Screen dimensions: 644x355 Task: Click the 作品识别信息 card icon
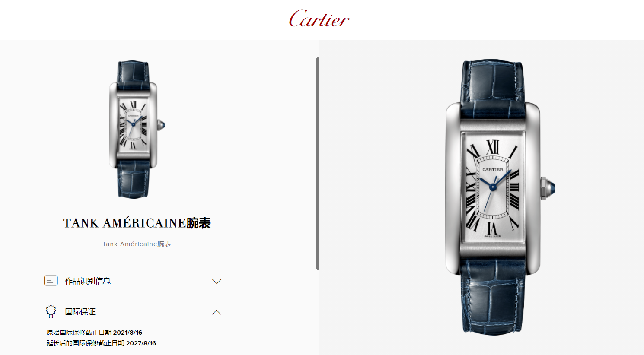[51, 281]
